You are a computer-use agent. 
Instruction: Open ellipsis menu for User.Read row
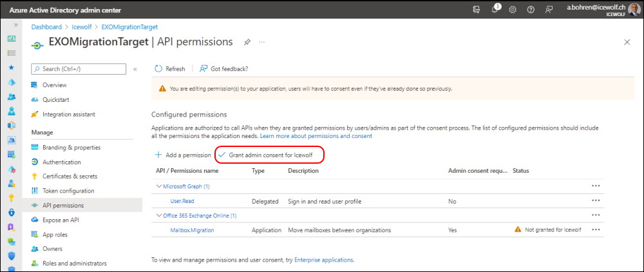coord(596,200)
